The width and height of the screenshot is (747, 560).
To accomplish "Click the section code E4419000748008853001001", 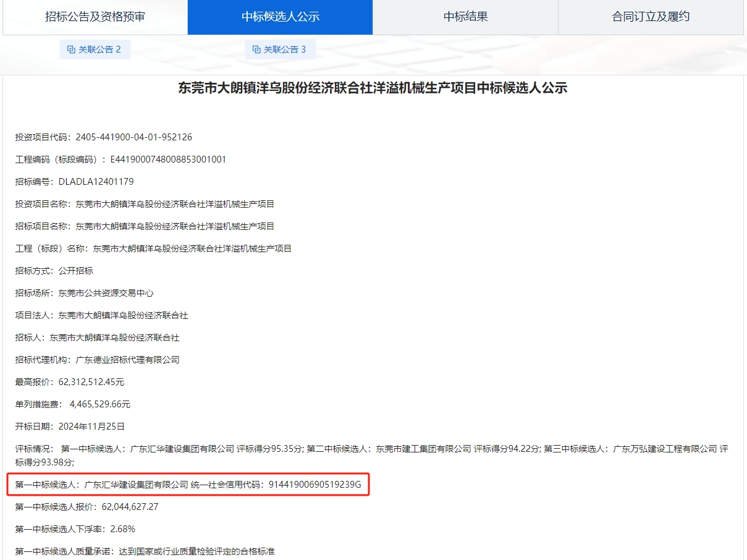I will pos(168,159).
